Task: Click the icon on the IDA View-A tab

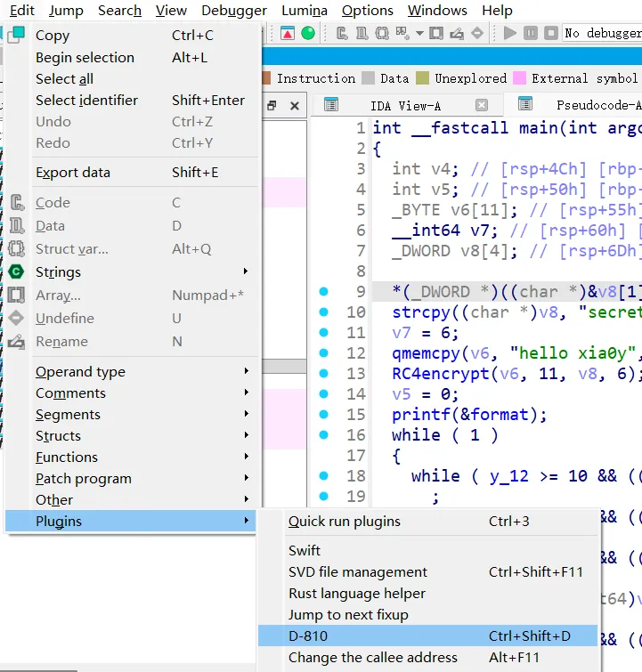Action: [331, 104]
